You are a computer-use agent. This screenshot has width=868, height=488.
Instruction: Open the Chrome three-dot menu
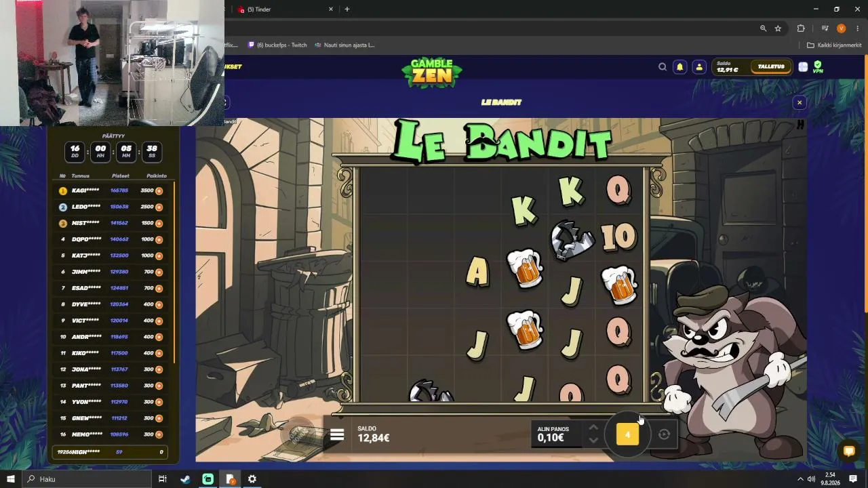(858, 28)
